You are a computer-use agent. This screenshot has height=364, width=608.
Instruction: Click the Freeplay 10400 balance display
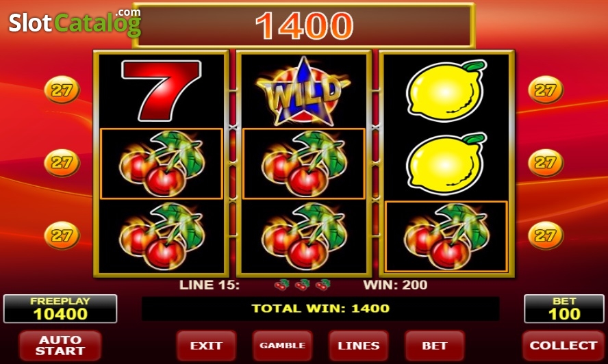(x=60, y=309)
